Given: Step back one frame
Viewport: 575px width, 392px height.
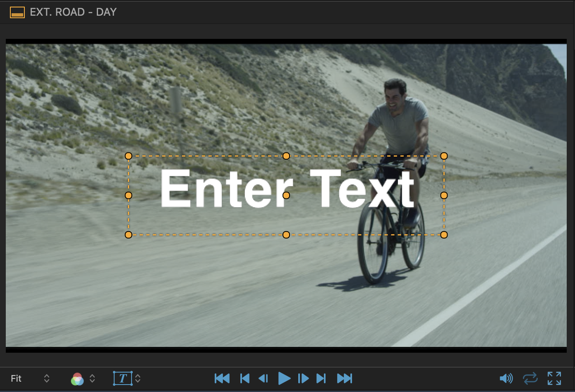Looking at the screenshot, I should pos(263,378).
